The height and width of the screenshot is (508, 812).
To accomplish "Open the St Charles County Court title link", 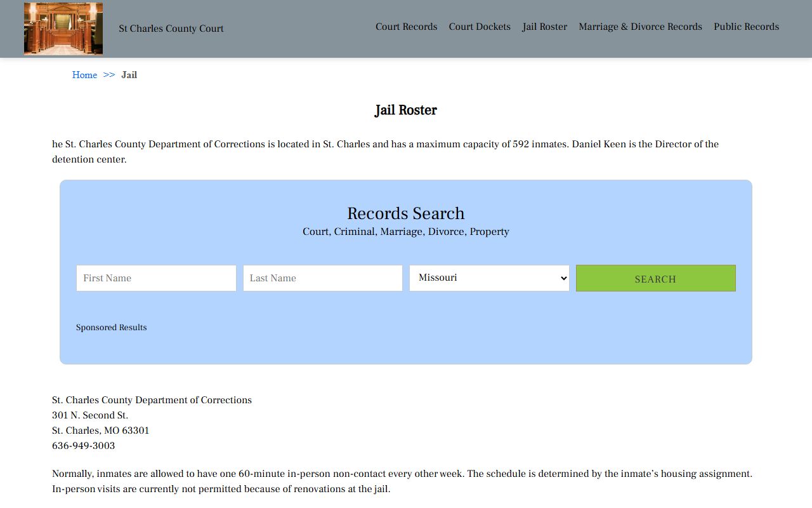I will click(x=171, y=29).
